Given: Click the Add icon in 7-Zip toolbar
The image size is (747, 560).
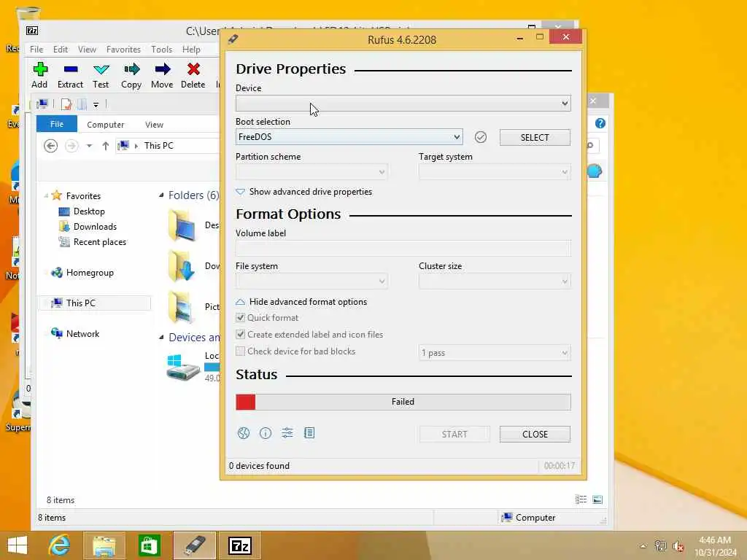Looking at the screenshot, I should (x=39, y=69).
